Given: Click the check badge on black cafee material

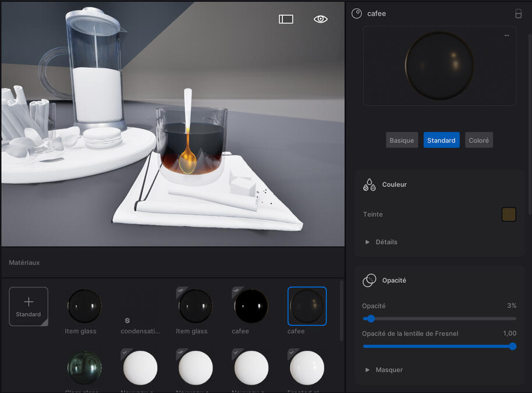Looking at the screenshot, I should (237, 291).
